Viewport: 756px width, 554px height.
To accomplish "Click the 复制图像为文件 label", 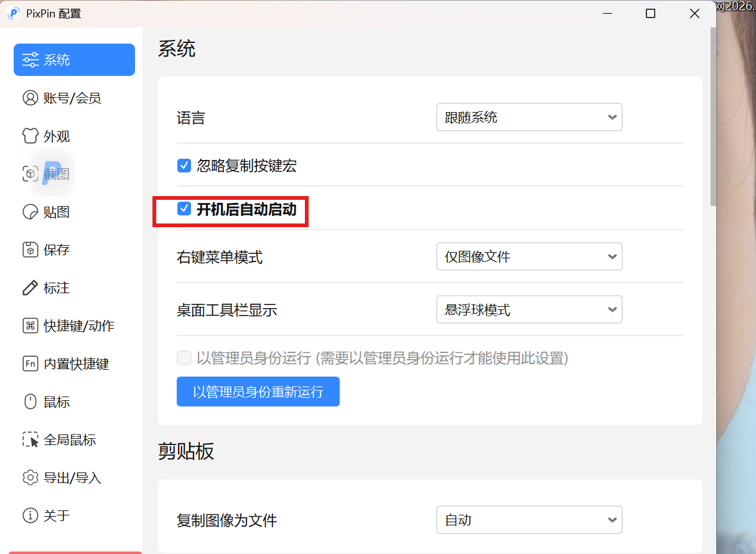I will [226, 520].
